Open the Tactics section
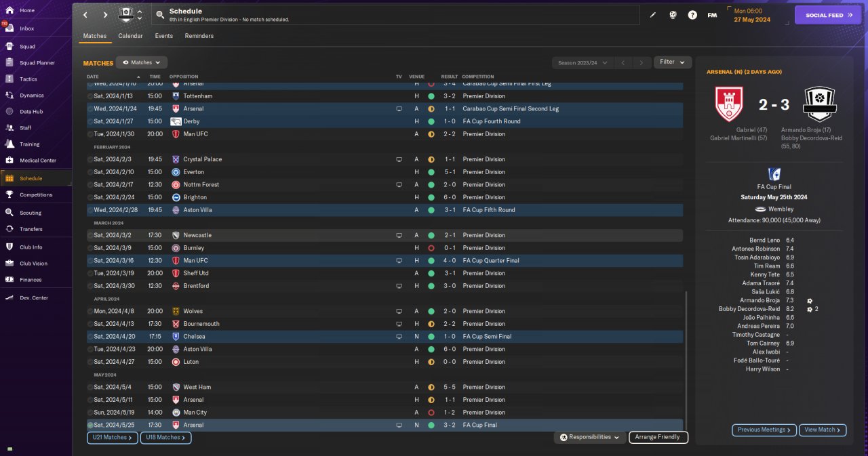Viewport: 868px width, 456px height. pyautogui.click(x=28, y=79)
